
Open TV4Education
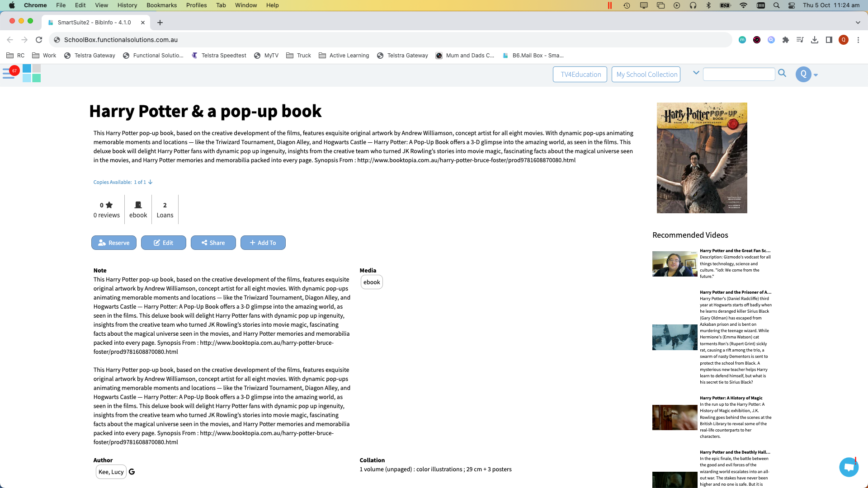[x=580, y=75]
